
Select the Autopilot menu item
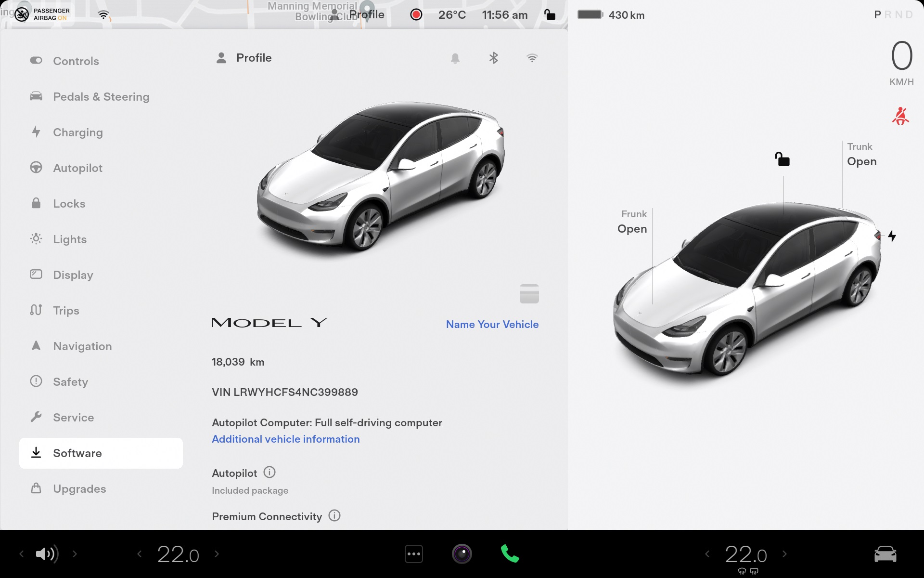pos(78,168)
